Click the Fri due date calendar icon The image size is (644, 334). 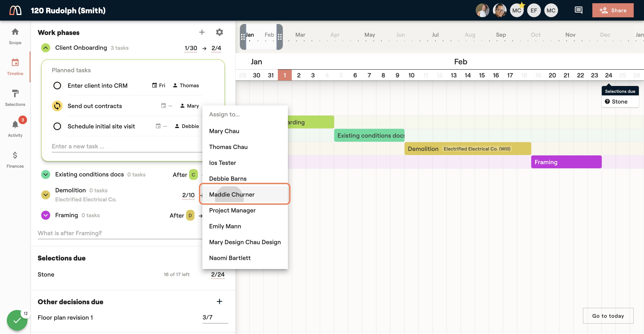[155, 86]
